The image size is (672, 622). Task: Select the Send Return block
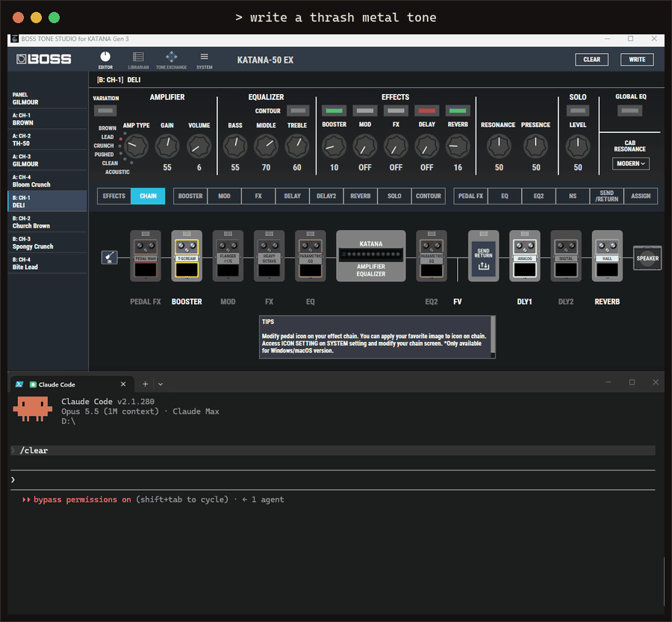[483, 256]
